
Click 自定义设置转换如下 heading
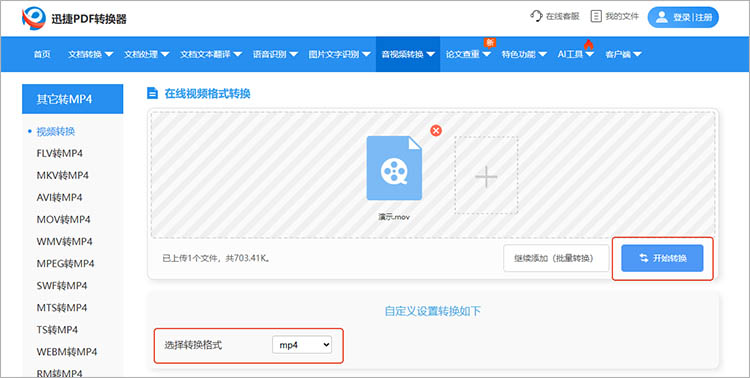coord(432,311)
